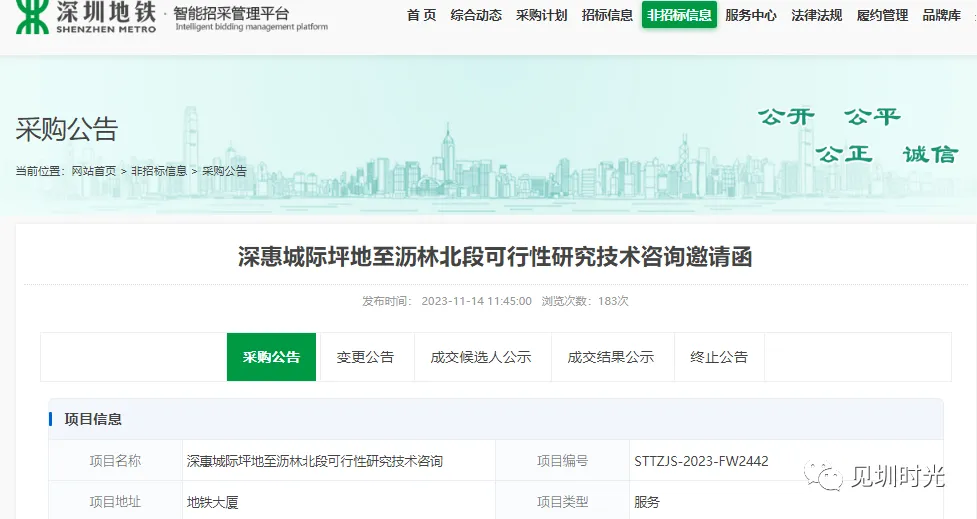Select the green 采购公告 tab
Image resolution: width=977 pixels, height=519 pixels.
click(271, 357)
